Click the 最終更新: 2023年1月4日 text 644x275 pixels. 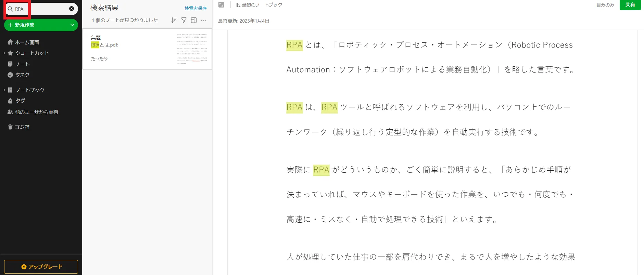click(x=244, y=21)
